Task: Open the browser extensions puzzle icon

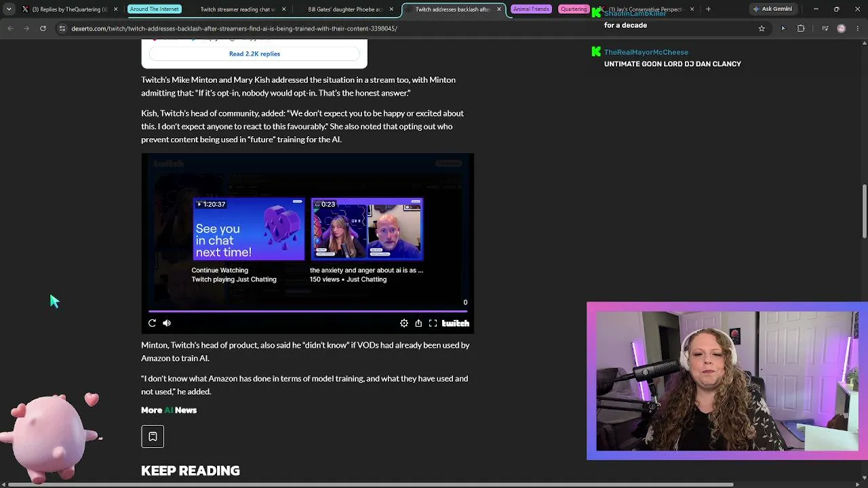Action: click(801, 28)
